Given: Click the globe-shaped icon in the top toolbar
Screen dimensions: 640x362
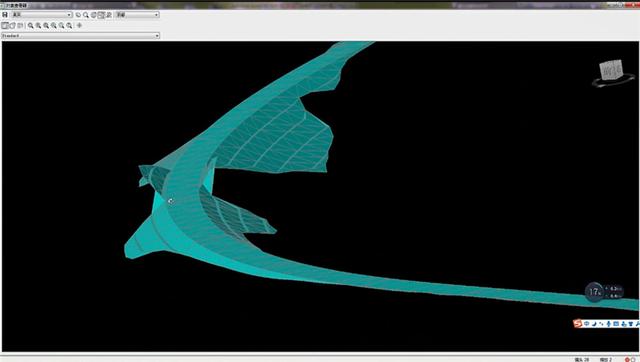Looking at the screenshot, I should point(93,15).
